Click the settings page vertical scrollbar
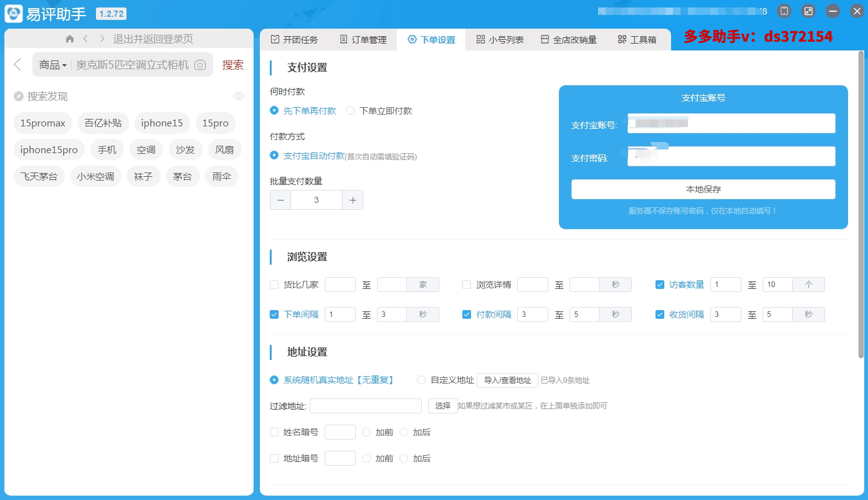This screenshot has width=868, height=500. tap(862, 205)
